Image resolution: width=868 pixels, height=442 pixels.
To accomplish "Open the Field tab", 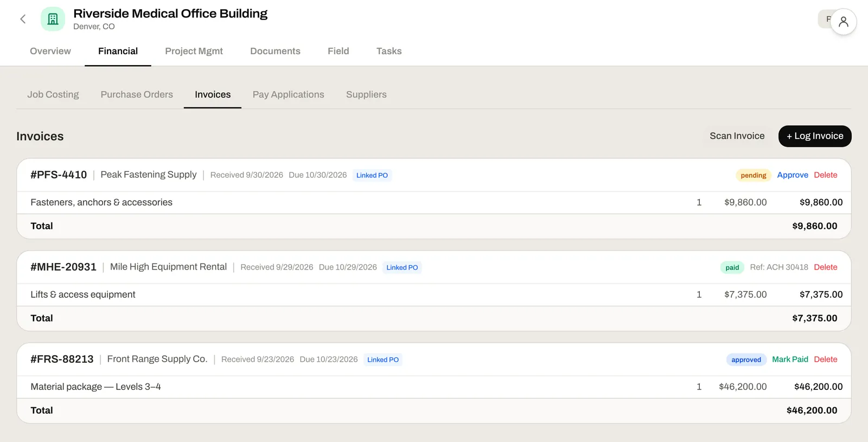I will click(x=339, y=51).
